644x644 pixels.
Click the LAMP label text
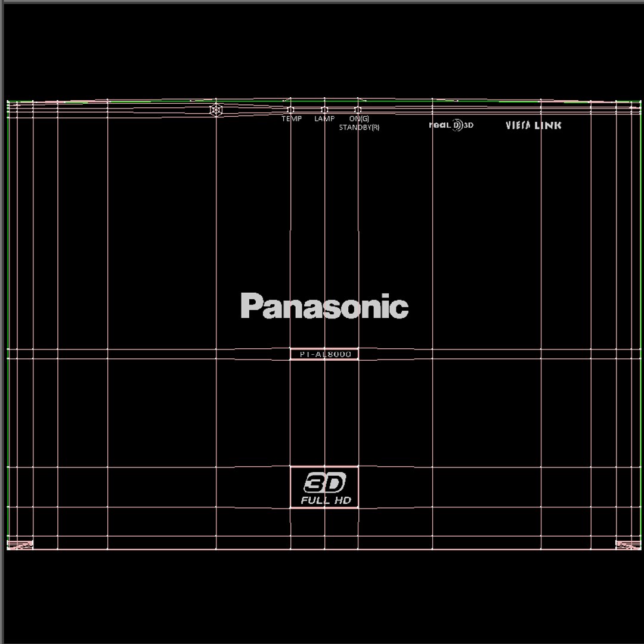[324, 119]
